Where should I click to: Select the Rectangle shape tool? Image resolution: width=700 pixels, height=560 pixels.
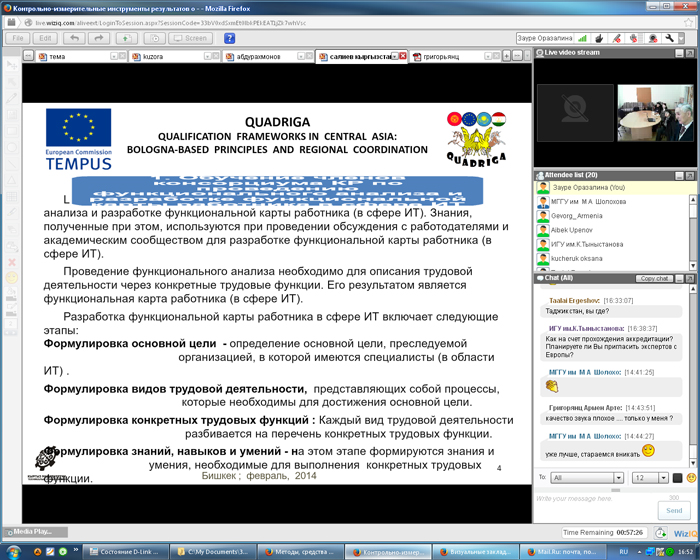12,131
